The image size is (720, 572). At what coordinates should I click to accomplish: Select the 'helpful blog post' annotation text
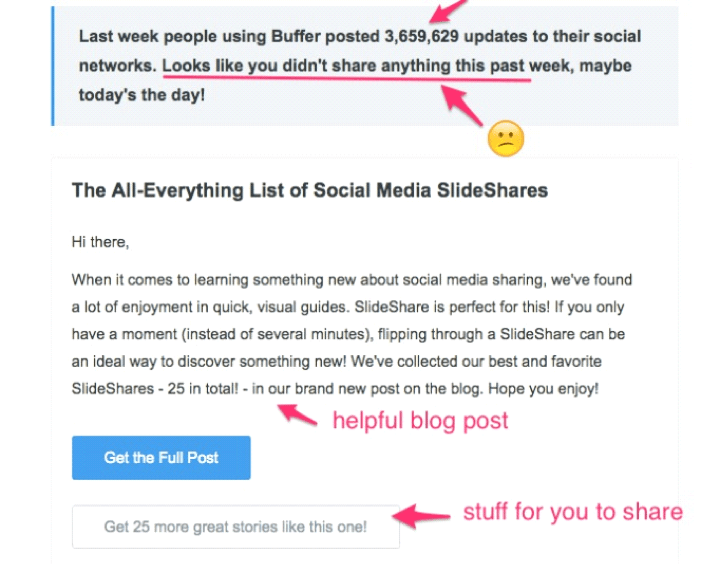click(x=420, y=421)
